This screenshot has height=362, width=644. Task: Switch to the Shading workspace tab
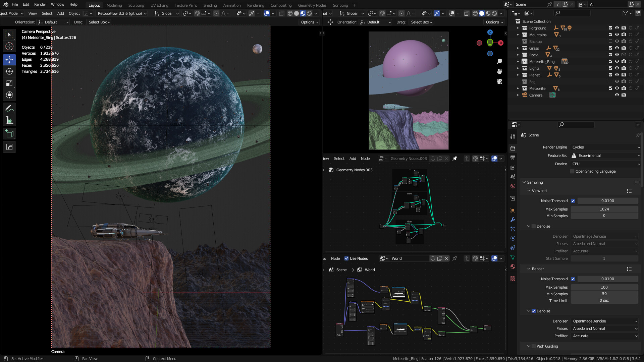coord(210,5)
